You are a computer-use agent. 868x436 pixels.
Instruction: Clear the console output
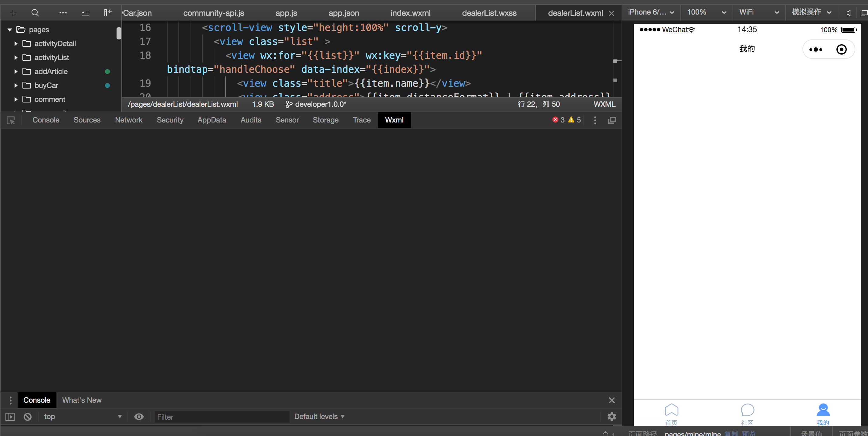tap(28, 417)
